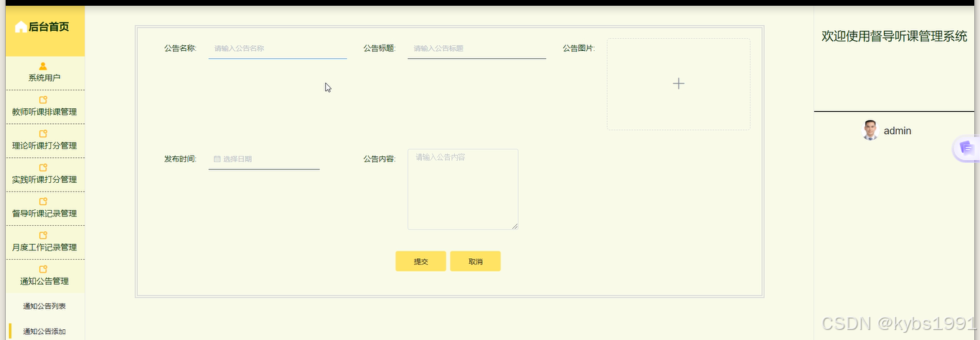Click the icon above 月度工作记录管理
Screen dimensions: 980x340
(x=44, y=235)
